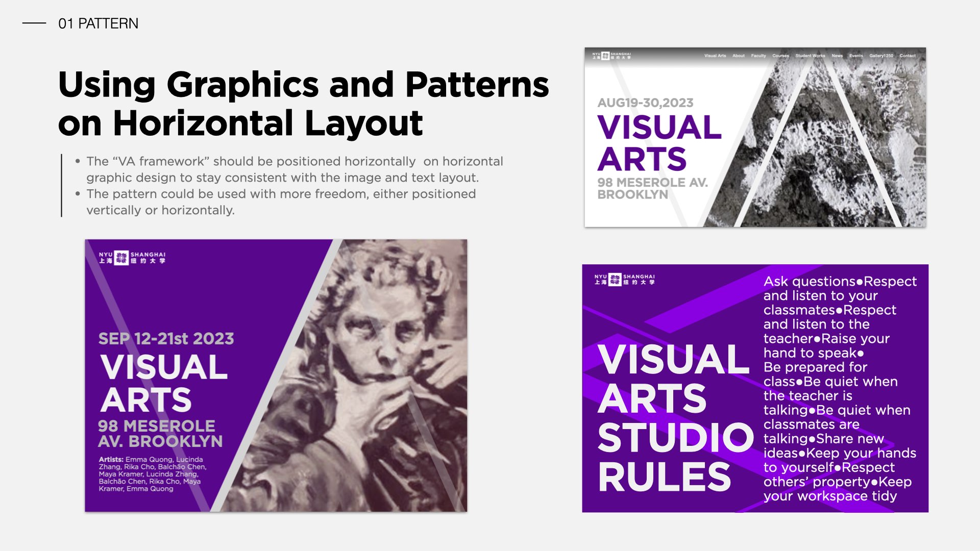Click the SEP 12-21st 2023 date text
This screenshot has width=980, height=551.
point(166,339)
